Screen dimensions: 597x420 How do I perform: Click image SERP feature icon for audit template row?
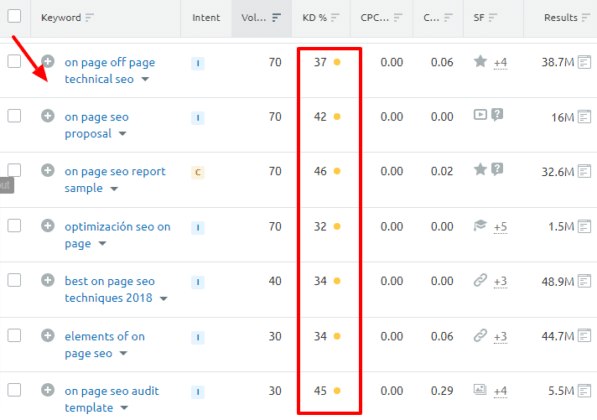pos(480,389)
